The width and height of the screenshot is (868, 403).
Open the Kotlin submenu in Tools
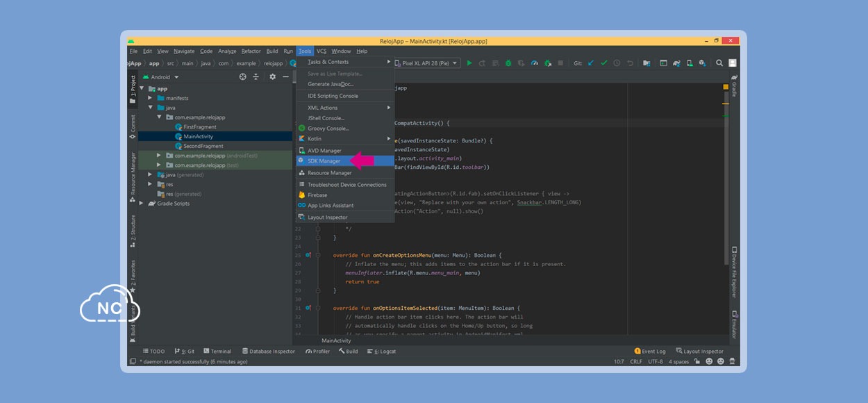pos(345,139)
